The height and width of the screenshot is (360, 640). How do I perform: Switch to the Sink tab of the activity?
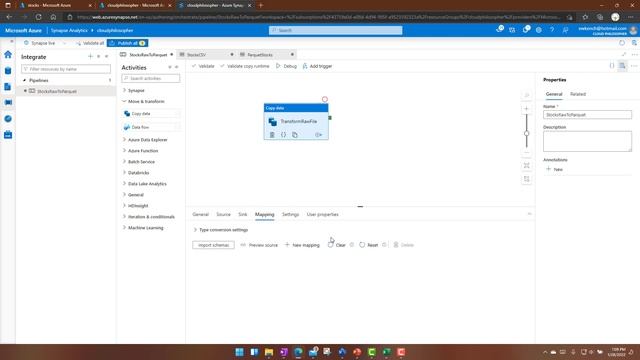coord(242,214)
